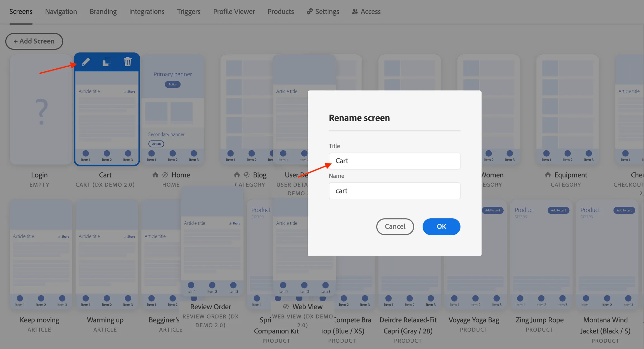Click the Action button in Primary banner

click(173, 84)
